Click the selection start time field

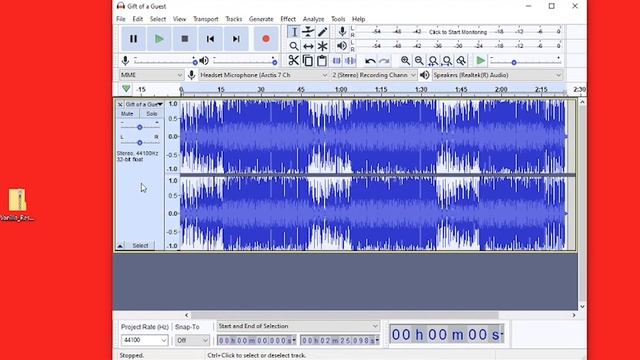(257, 340)
